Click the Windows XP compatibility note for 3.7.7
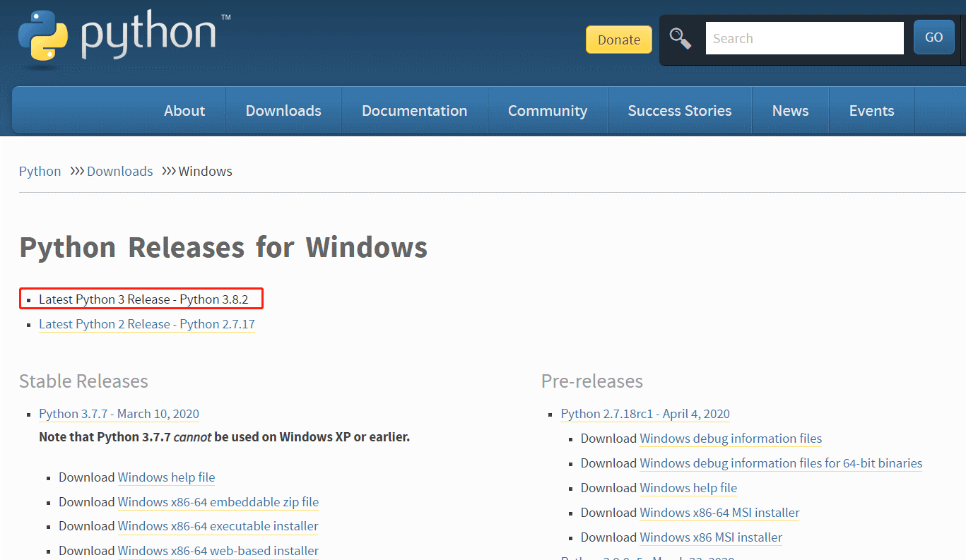The image size is (966, 560). 225,437
